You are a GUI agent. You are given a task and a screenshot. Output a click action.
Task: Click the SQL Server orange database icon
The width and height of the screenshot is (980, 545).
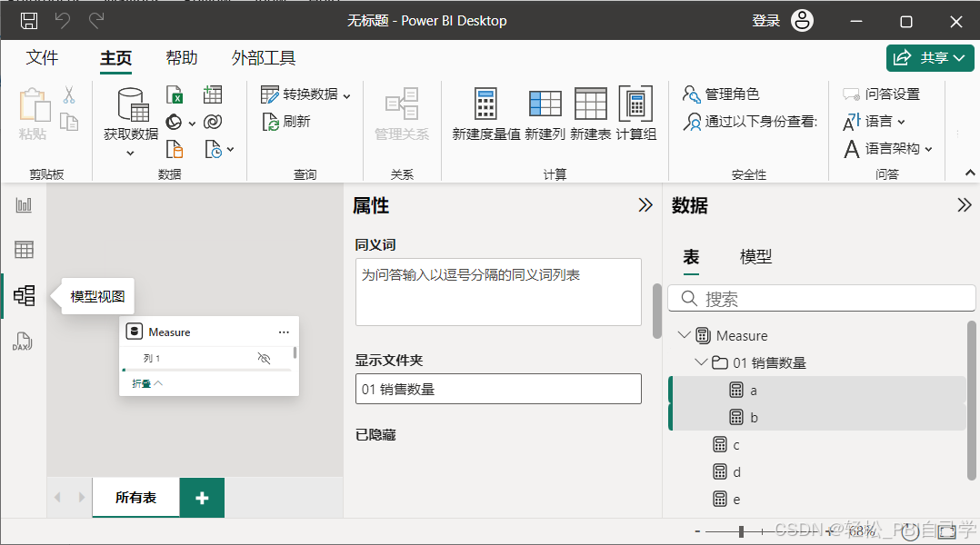(175, 149)
